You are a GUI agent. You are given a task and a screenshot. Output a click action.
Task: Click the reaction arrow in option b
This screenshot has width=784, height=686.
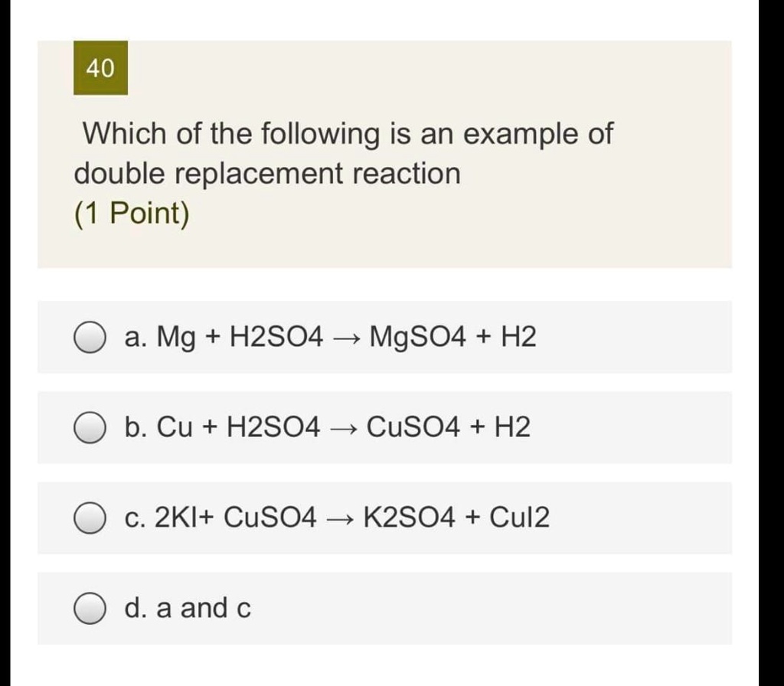(343, 428)
